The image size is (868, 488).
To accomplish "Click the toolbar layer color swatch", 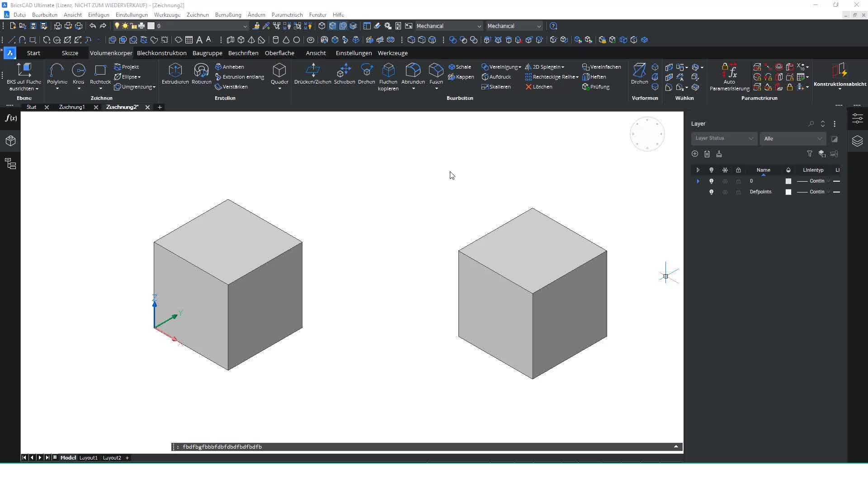I will 151,26.
